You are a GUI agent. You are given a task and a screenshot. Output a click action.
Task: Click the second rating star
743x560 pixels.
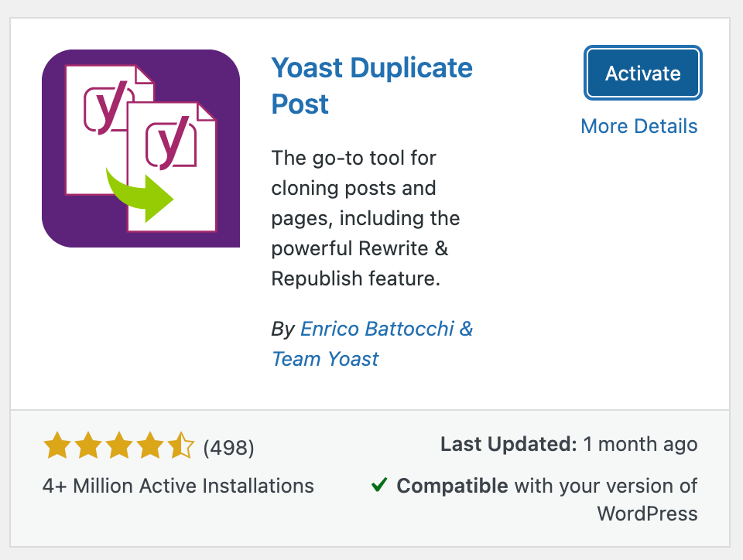point(88,444)
